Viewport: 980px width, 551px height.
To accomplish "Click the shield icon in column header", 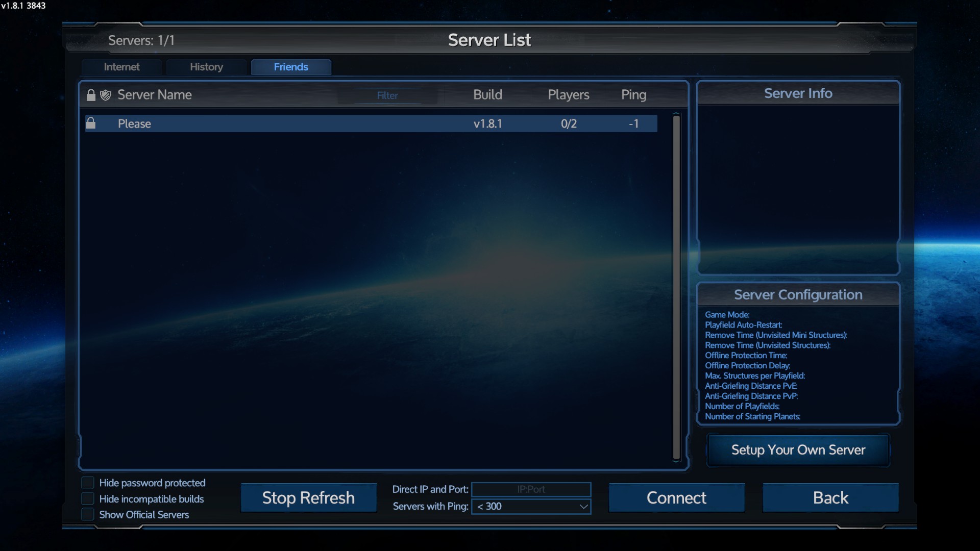I will 106,95.
